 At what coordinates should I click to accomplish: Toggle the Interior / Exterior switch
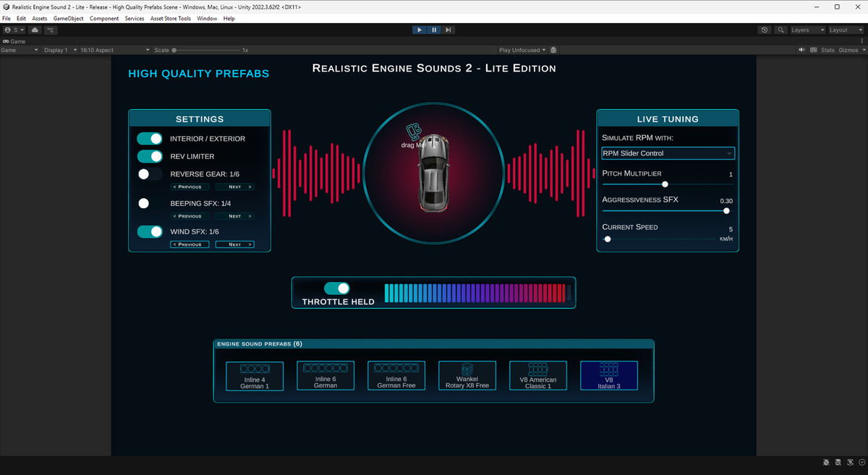[150, 138]
